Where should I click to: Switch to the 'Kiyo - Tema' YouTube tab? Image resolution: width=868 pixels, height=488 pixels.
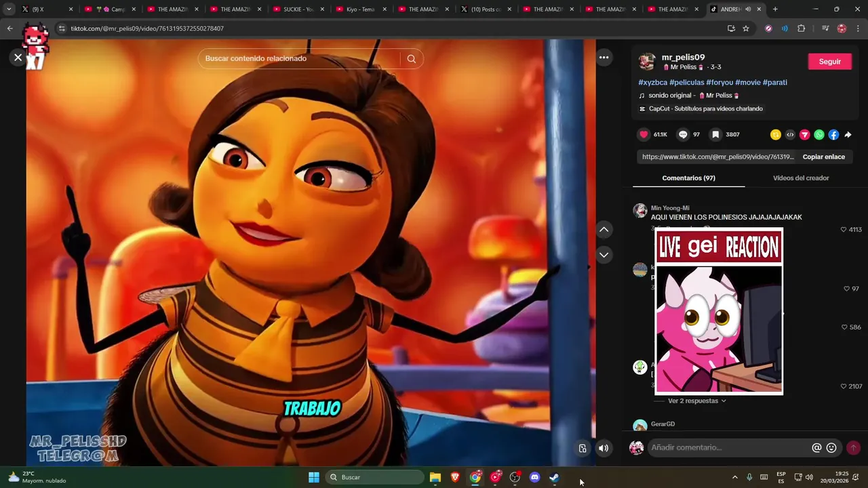point(361,9)
